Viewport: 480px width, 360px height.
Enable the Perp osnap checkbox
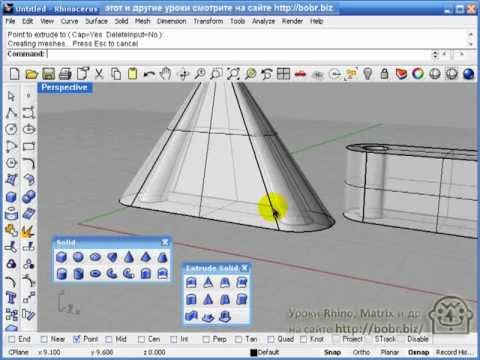pos(206,339)
